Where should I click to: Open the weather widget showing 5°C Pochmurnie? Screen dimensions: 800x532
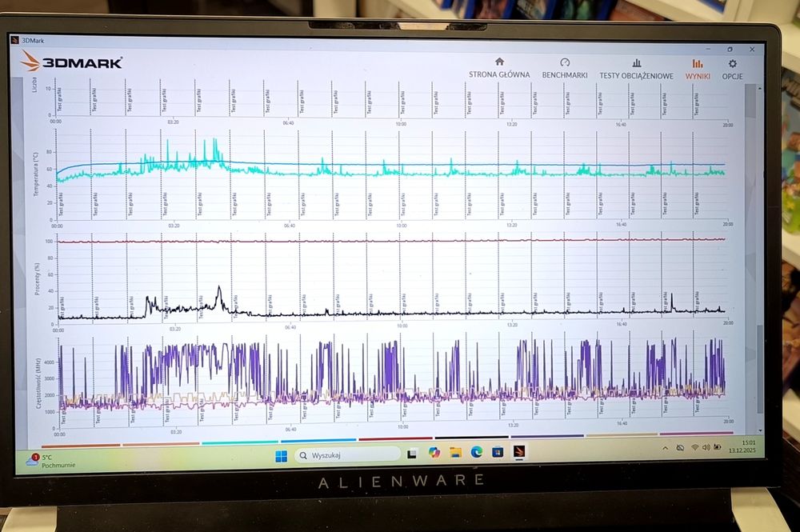(51, 461)
